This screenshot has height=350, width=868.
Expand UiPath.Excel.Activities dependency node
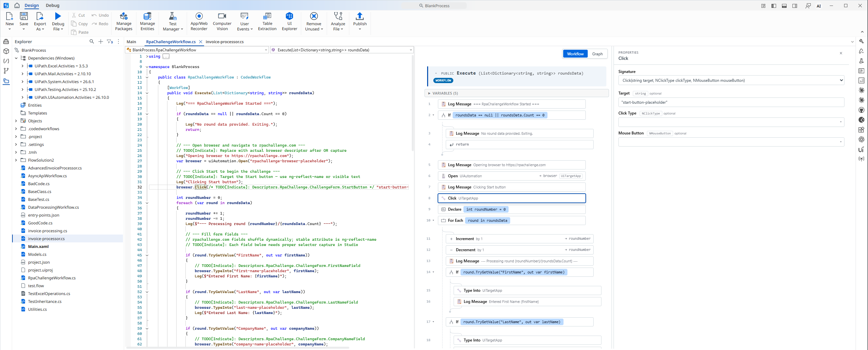[23, 66]
